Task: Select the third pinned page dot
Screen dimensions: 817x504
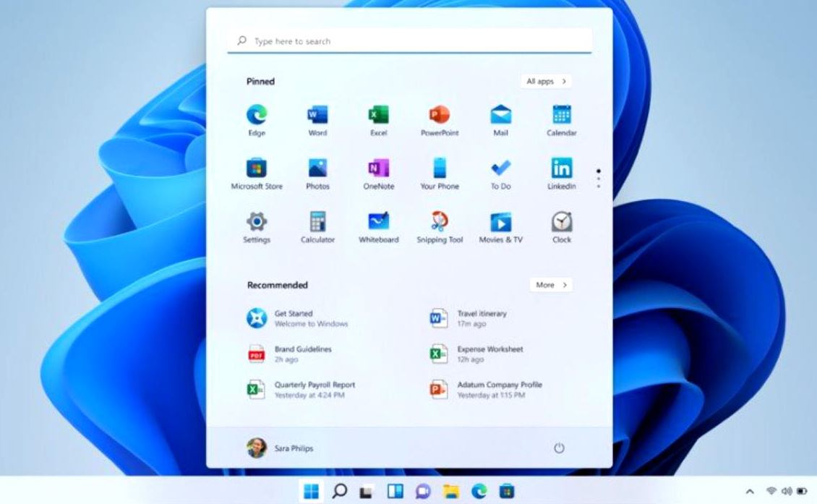Action: click(x=598, y=186)
